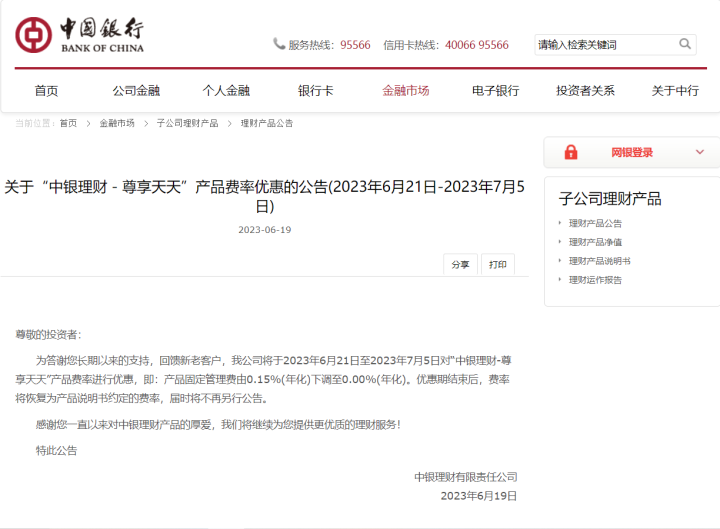Image resolution: width=720 pixels, height=529 pixels.
Task: Focus the 请输入检索关键词 search field
Action: (x=615, y=45)
